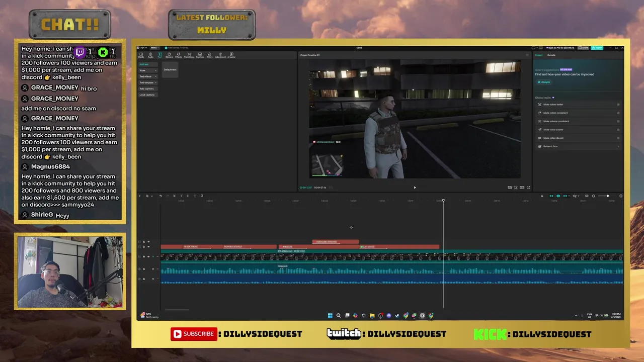Show hidden system tray icons
644x362 pixels.
(x=576, y=315)
